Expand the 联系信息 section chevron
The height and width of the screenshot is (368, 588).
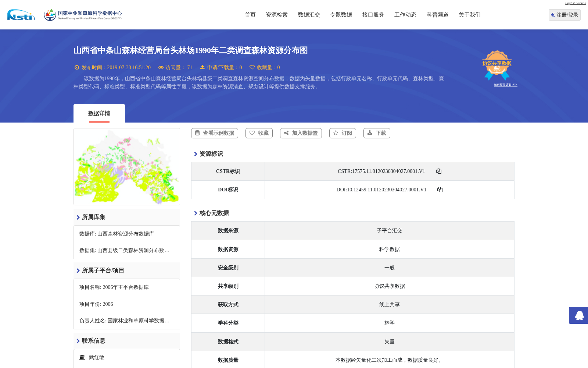tap(78, 341)
